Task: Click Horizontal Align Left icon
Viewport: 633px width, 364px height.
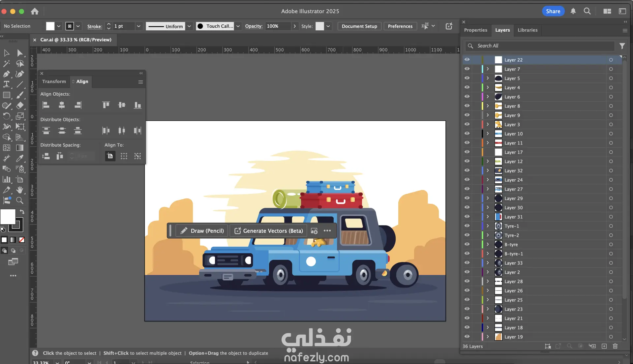Action: 46,105
